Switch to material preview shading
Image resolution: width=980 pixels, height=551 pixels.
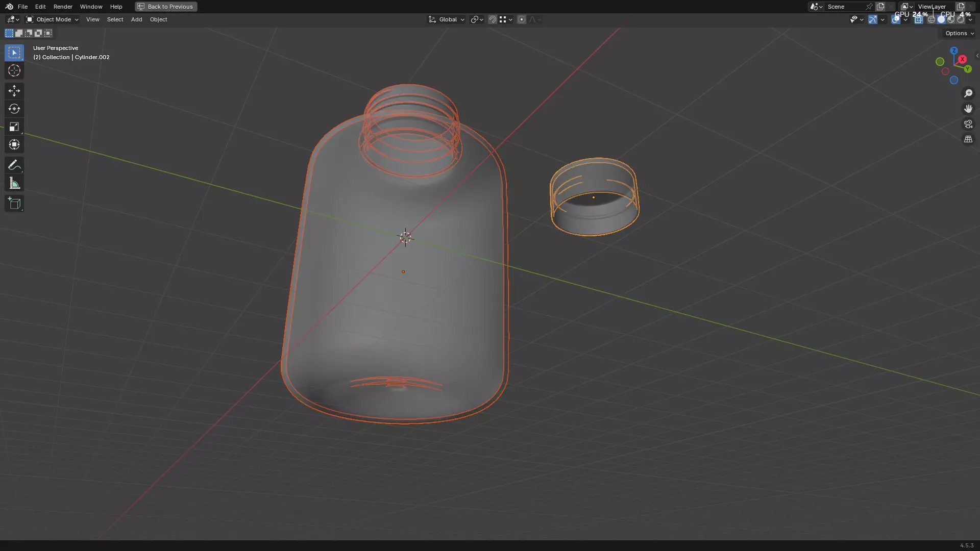(951, 19)
